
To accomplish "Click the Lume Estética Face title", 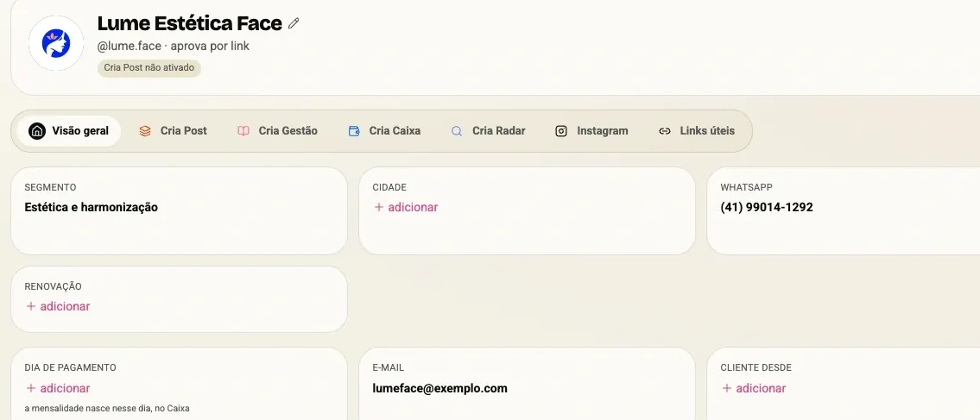I will coord(189,23).
